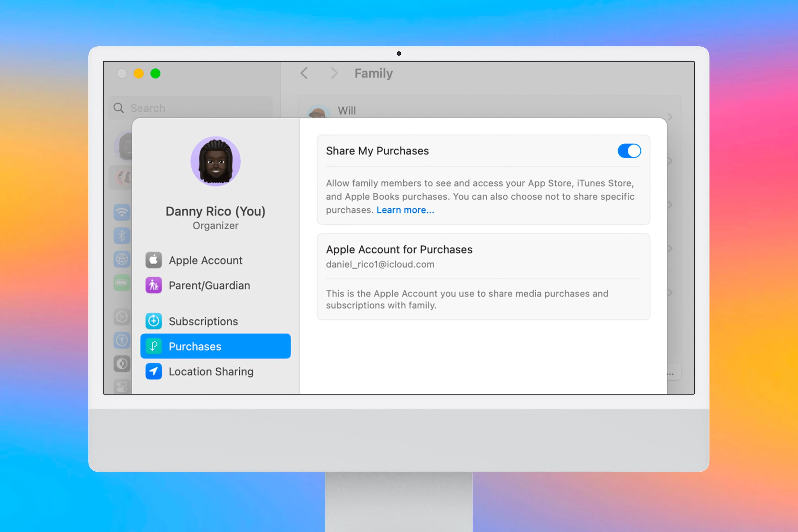Click the daniel_rico1@icloud.com address

pyautogui.click(x=380, y=264)
